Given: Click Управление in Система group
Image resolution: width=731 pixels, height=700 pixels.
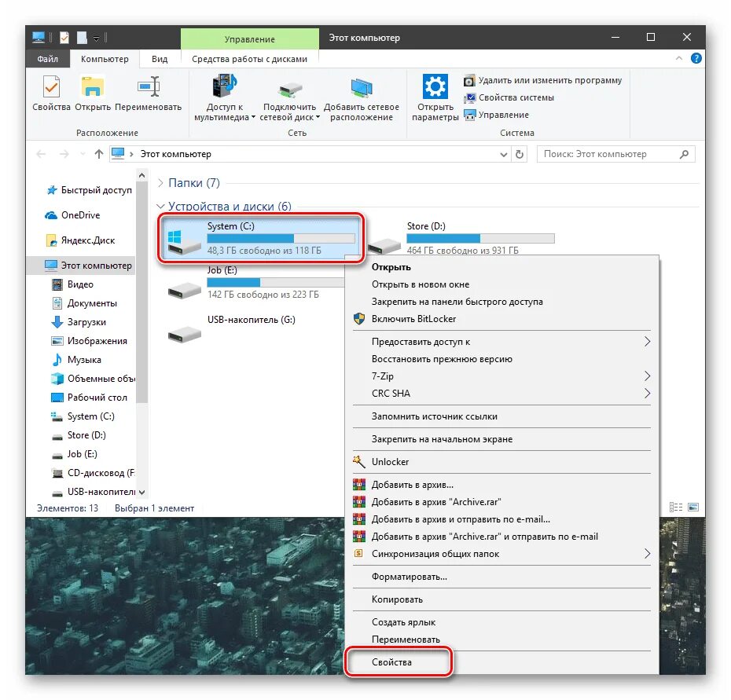Looking at the screenshot, I should (x=497, y=115).
